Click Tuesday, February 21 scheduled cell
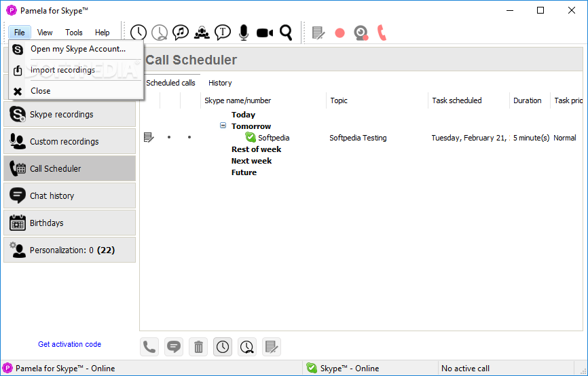This screenshot has height=376, width=588. point(470,138)
